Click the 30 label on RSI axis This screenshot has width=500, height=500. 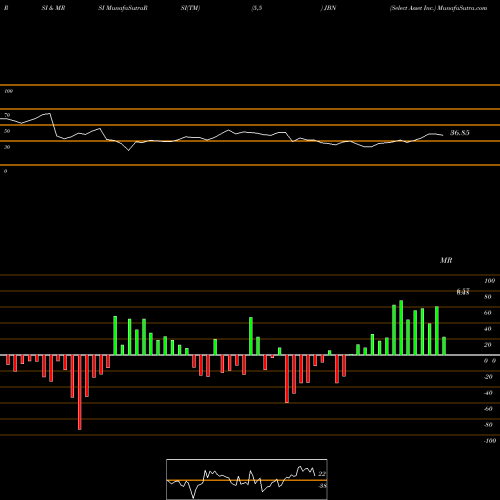[7, 147]
